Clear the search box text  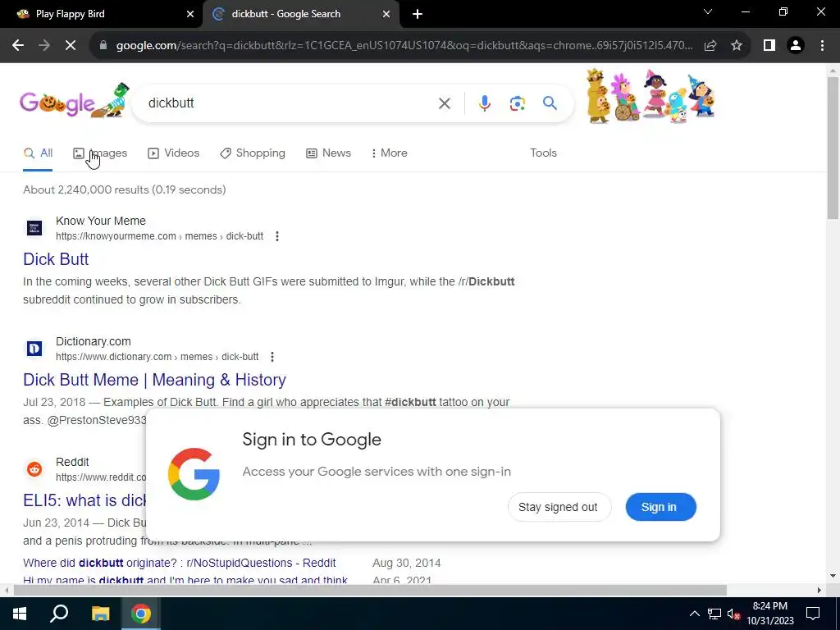pos(444,103)
